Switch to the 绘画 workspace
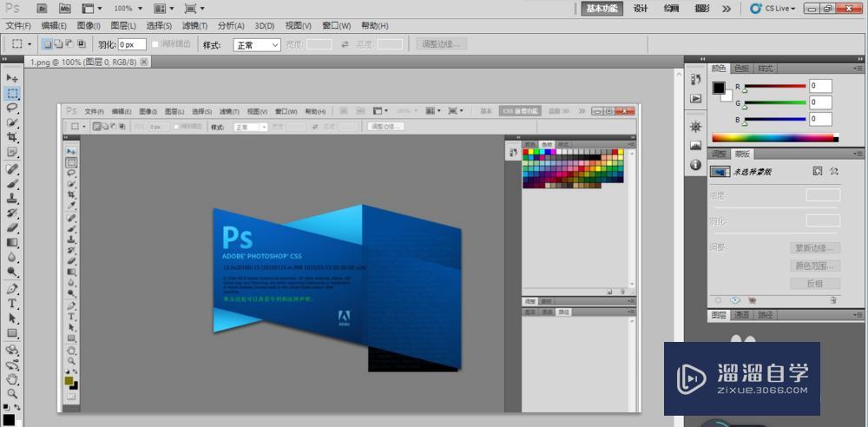868x427 pixels. pos(672,9)
